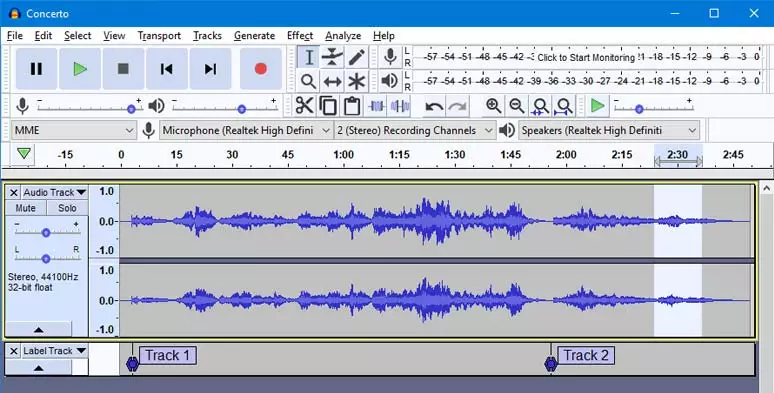Toggle Mute on the Audio Track
The image size is (774, 393).
coord(26,208)
